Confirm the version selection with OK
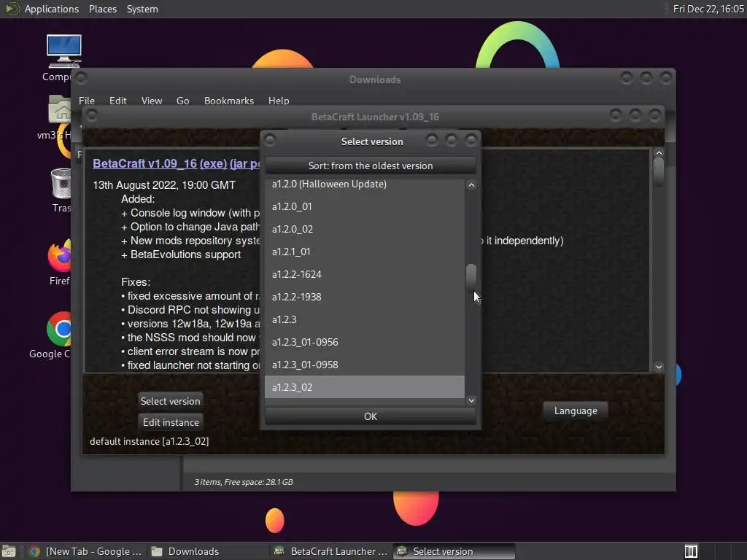This screenshot has width=747, height=560. point(370,416)
